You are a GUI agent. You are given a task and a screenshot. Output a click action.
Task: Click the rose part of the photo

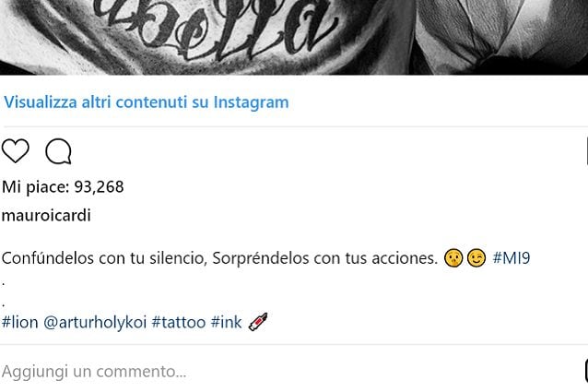tap(502, 34)
